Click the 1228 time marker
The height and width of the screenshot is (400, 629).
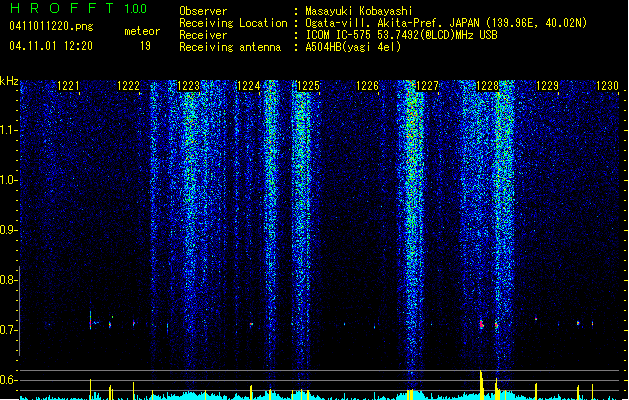487,86
